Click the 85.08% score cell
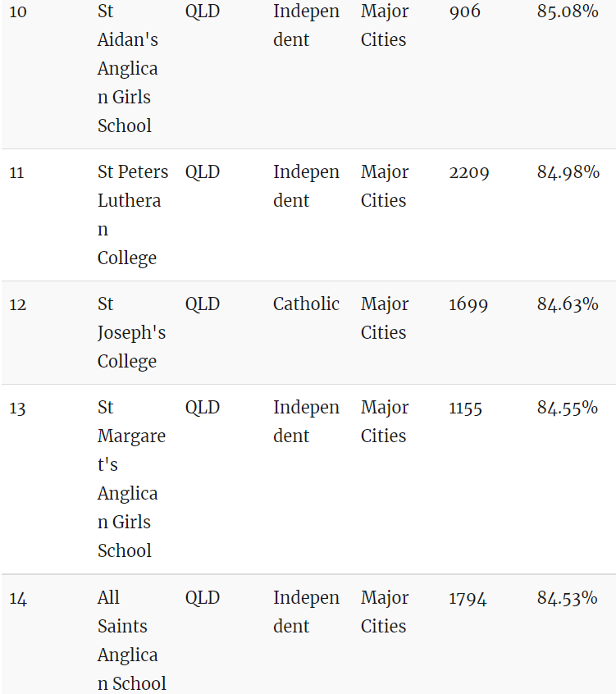Screen dimensions: 616x694 [568, 11]
